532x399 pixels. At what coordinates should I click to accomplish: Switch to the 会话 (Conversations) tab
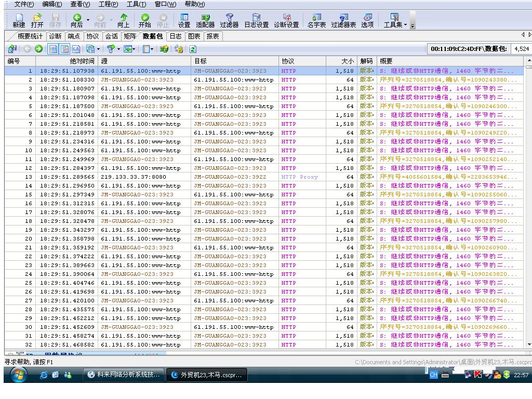(x=111, y=36)
